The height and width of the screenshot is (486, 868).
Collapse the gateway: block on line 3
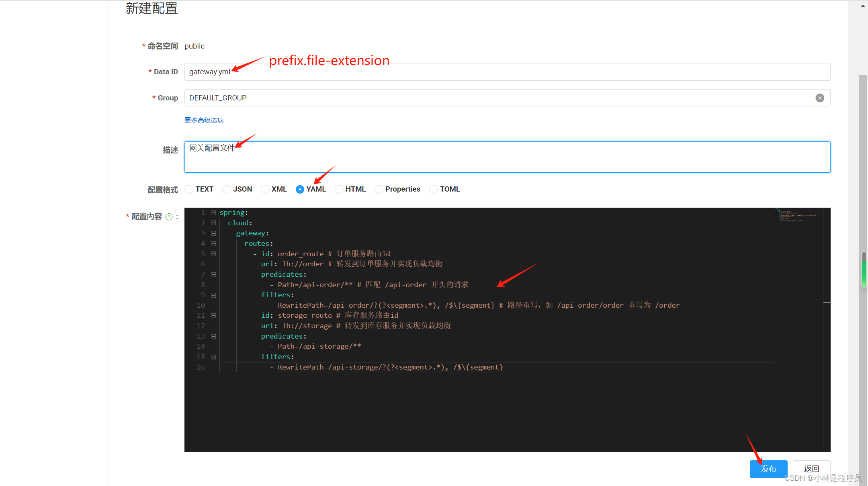213,233
